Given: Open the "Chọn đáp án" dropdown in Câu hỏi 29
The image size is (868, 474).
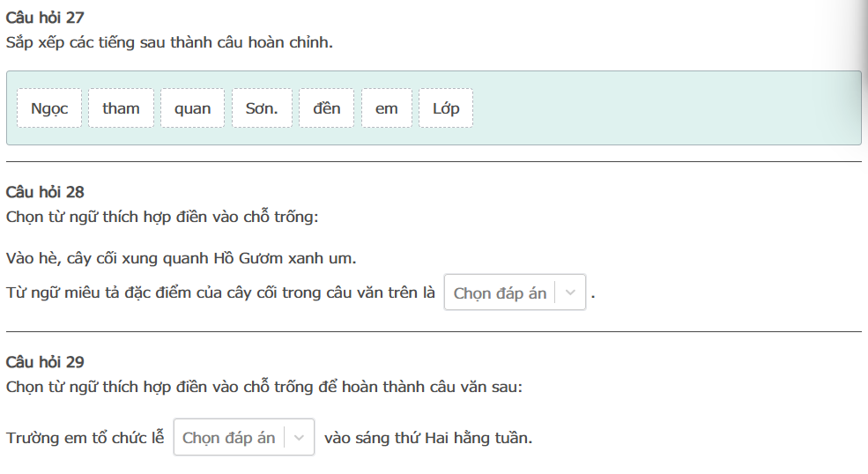Looking at the screenshot, I should click(228, 438).
